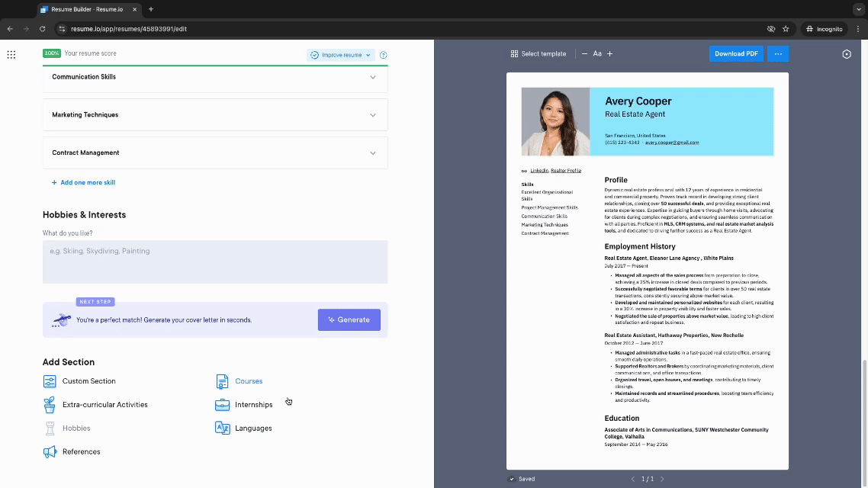
Task: Toggle the site permissions eye icon in address bar
Action: 770,28
